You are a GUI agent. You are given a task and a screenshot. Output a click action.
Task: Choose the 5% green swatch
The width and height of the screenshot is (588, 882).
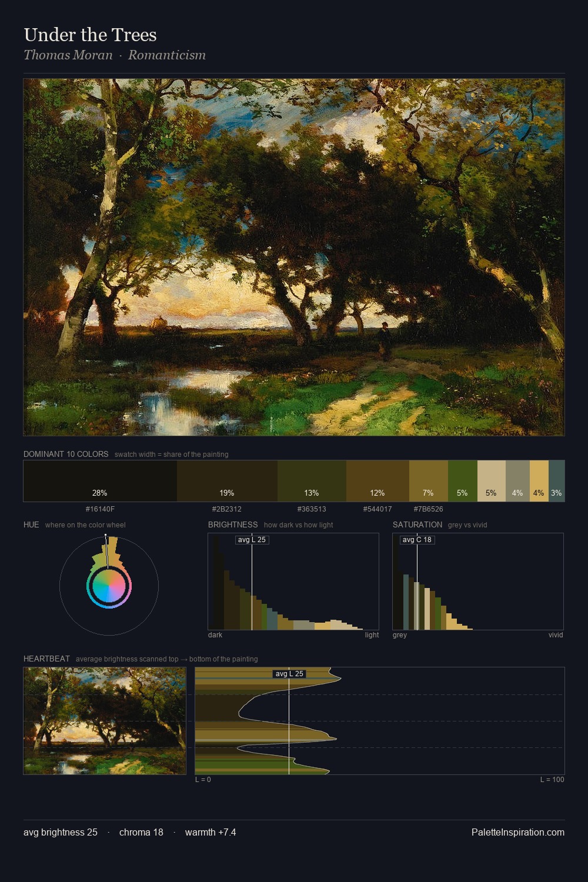point(463,481)
